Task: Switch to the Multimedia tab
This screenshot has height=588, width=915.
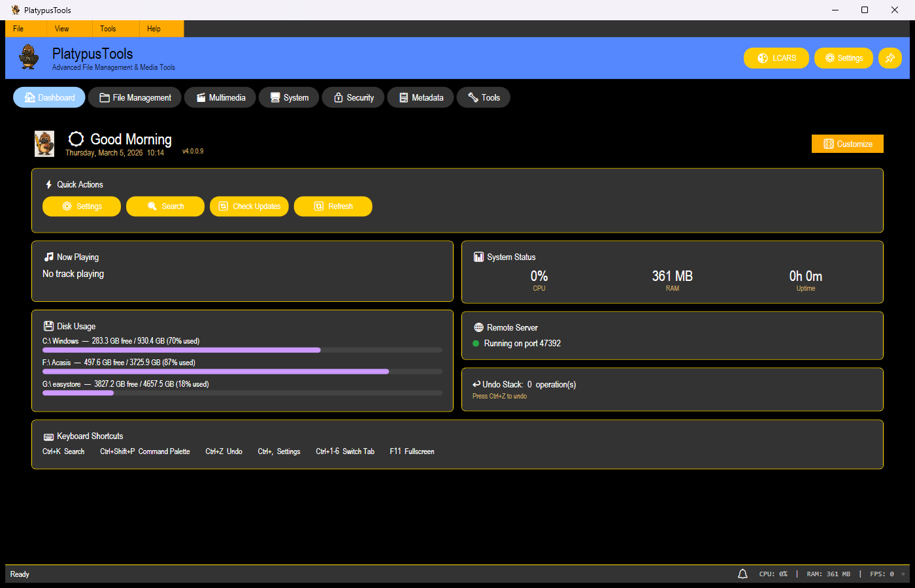Action: [220, 97]
